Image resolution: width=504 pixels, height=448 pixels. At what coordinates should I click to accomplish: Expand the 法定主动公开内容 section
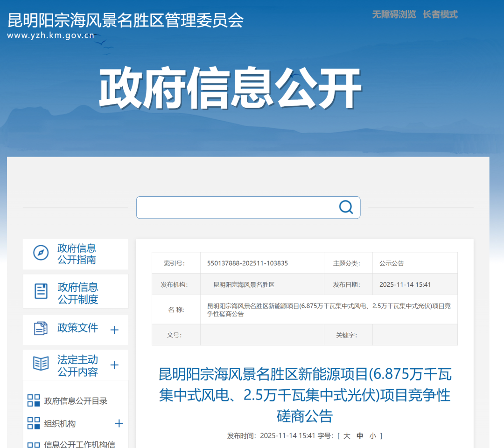pyautogui.click(x=114, y=365)
